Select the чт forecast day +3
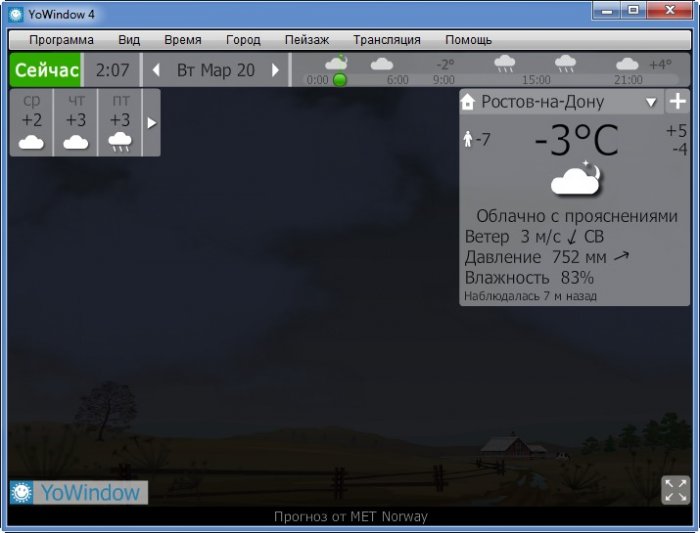The image size is (700, 533). coord(75,122)
